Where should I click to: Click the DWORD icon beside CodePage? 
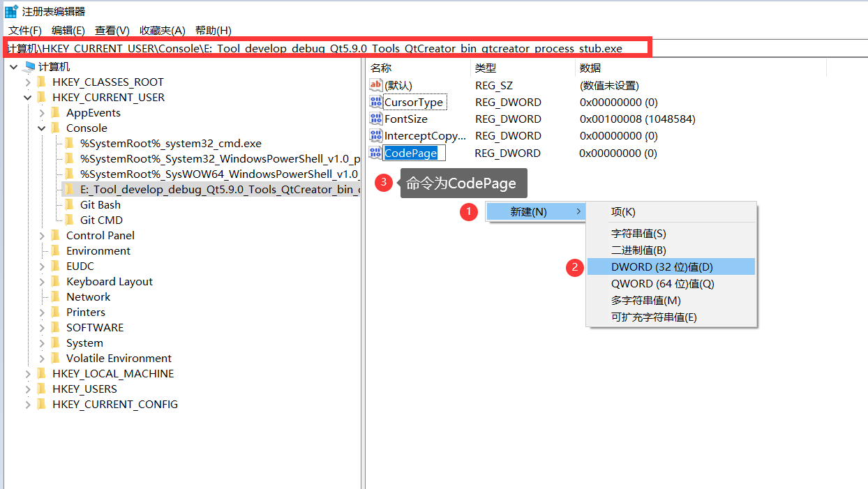pos(375,153)
